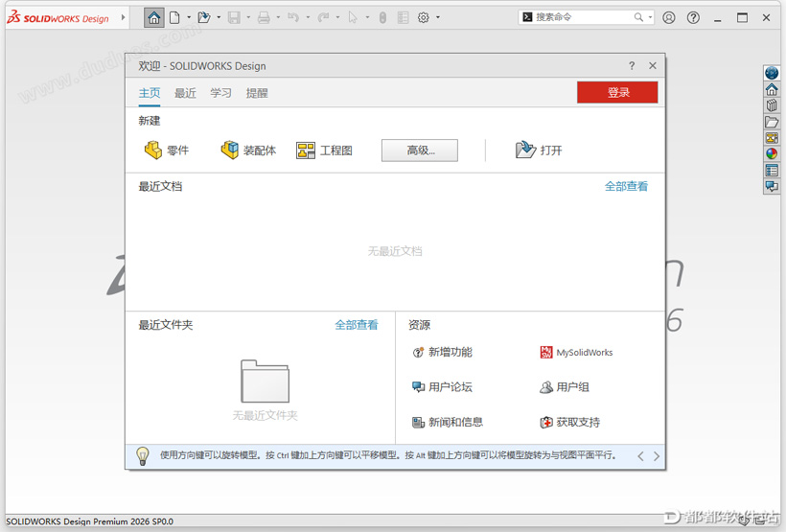The image size is (786, 532).
Task: Click the Home icon in top toolbar
Action: (154, 18)
